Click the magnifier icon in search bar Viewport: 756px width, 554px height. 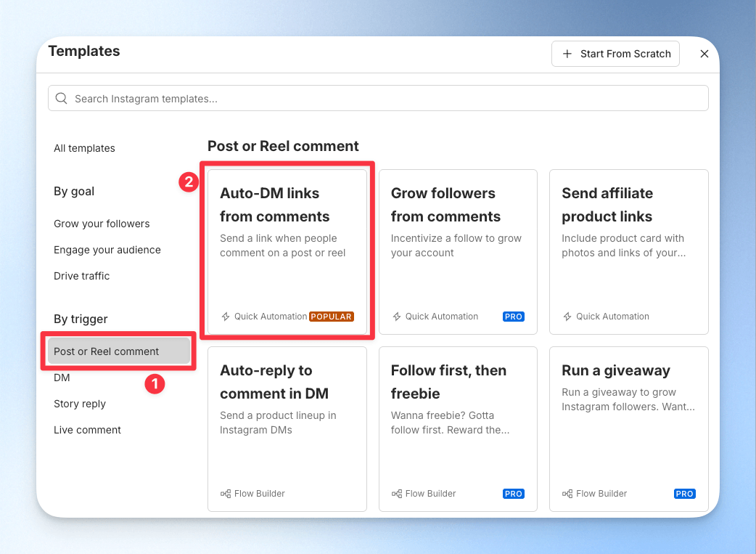click(x=61, y=99)
